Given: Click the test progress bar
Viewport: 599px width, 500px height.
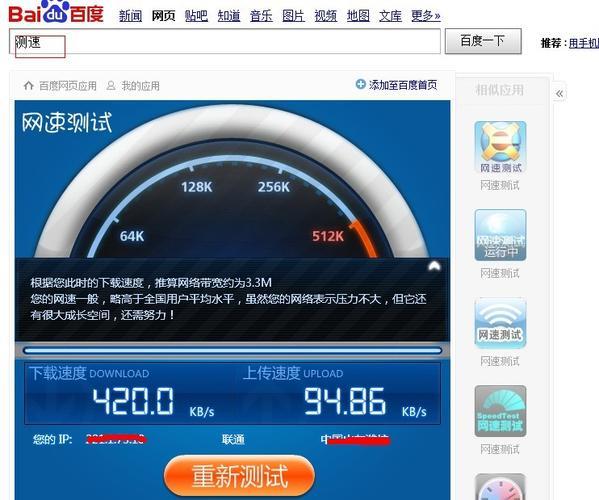Looking at the screenshot, I should [232, 350].
